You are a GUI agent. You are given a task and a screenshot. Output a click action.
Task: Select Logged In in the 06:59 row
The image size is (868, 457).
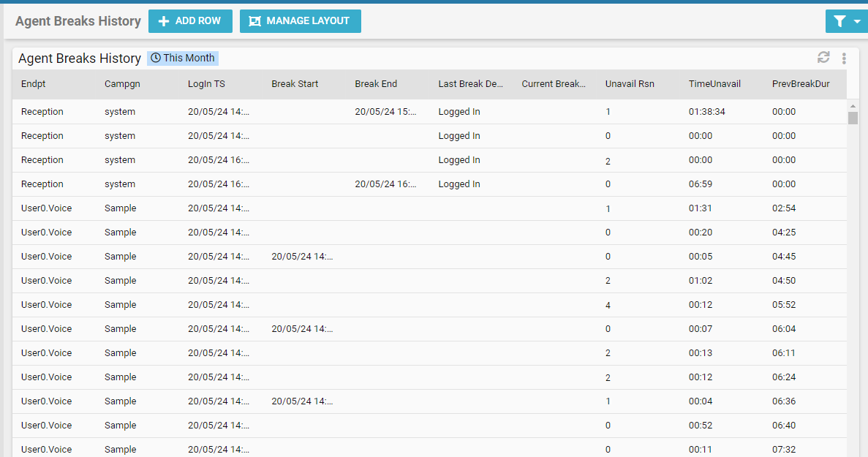(459, 184)
